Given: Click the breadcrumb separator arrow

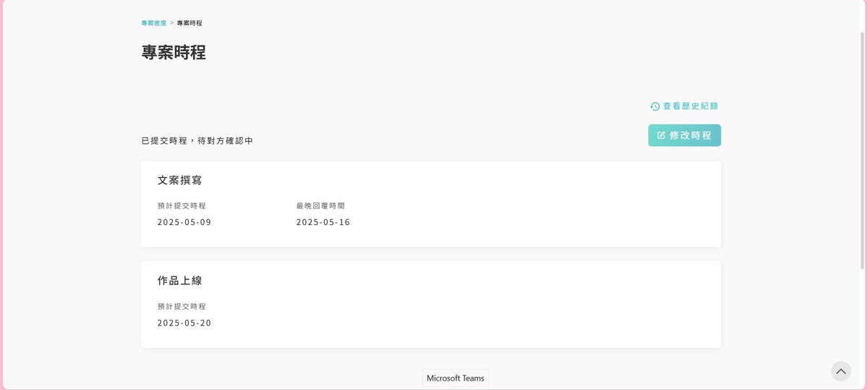Looking at the screenshot, I should [171, 23].
